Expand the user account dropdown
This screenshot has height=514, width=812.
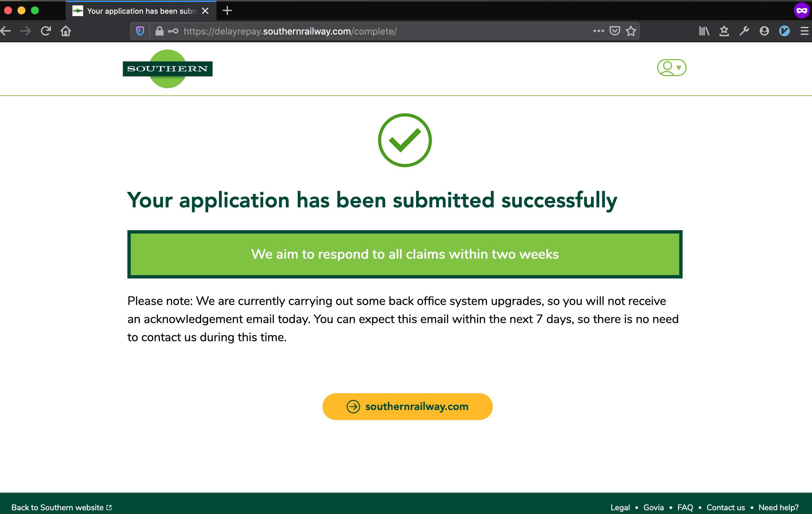pos(672,67)
